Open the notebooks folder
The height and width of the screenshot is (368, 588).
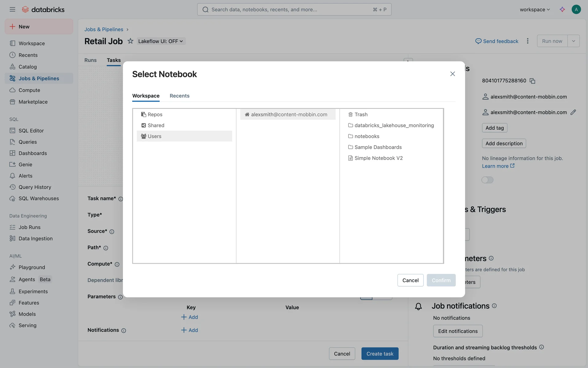(x=367, y=136)
